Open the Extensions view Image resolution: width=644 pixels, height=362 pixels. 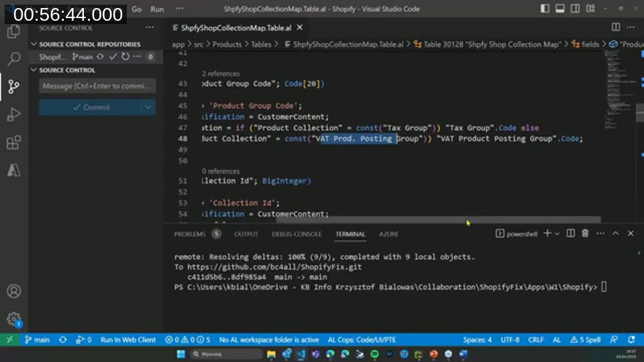tap(13, 142)
